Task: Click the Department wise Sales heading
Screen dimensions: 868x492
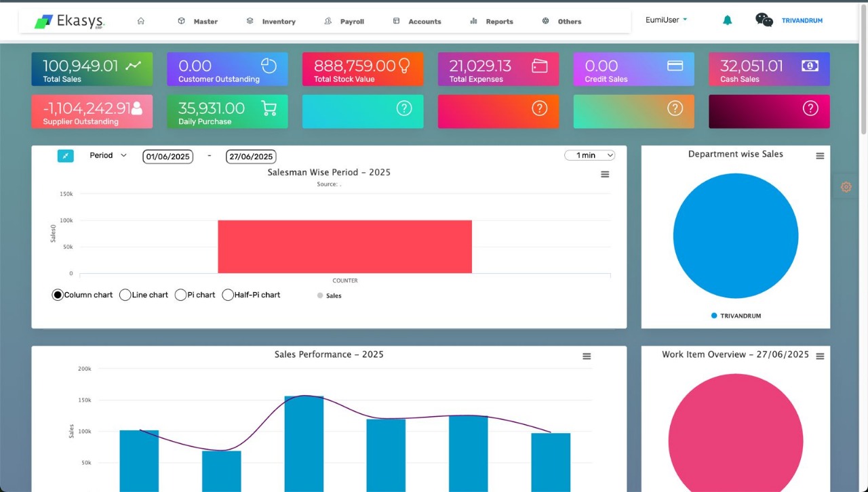Action: point(735,154)
